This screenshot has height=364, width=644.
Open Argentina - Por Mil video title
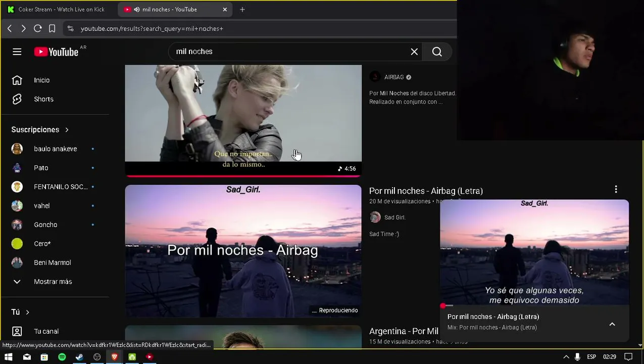[404, 331]
